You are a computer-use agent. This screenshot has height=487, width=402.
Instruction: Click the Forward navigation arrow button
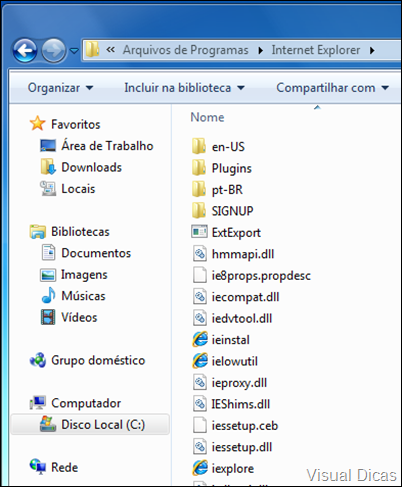click(53, 51)
